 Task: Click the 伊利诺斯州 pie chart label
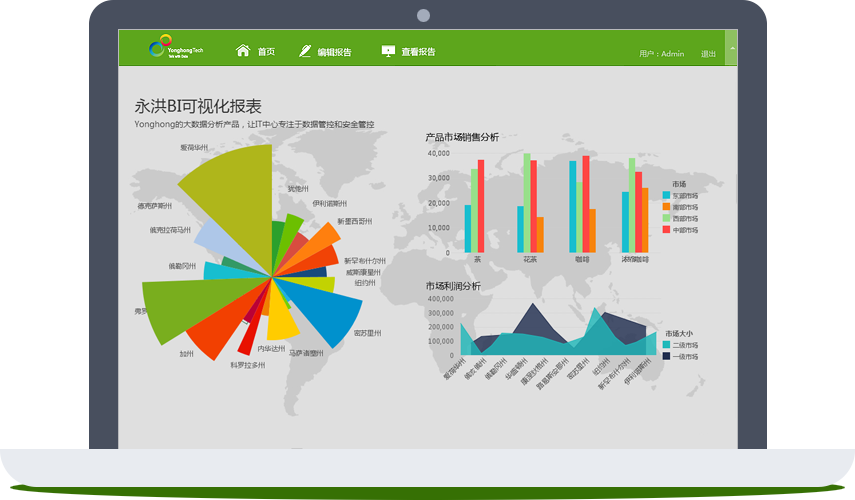point(329,203)
